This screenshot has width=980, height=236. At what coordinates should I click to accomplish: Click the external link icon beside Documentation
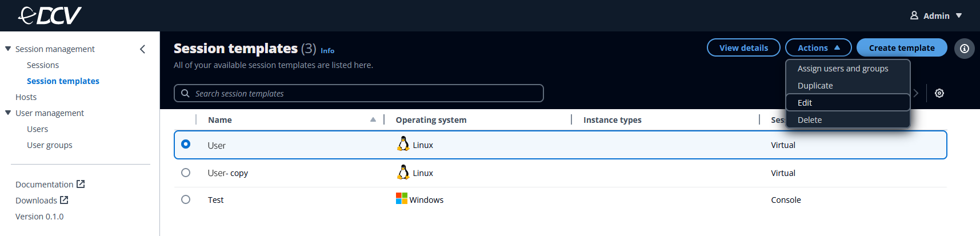point(81,184)
